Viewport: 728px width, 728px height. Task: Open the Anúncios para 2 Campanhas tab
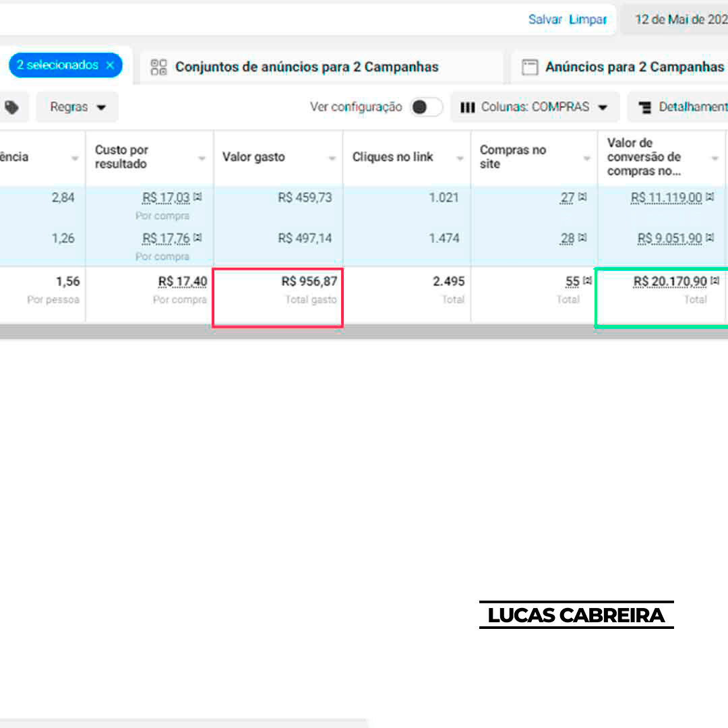pos(634,67)
